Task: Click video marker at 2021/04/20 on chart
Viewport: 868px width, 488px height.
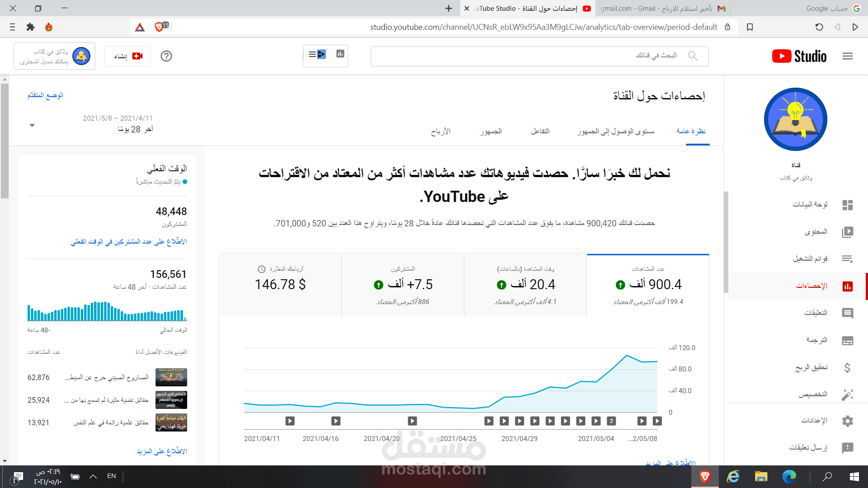Action: [x=412, y=421]
